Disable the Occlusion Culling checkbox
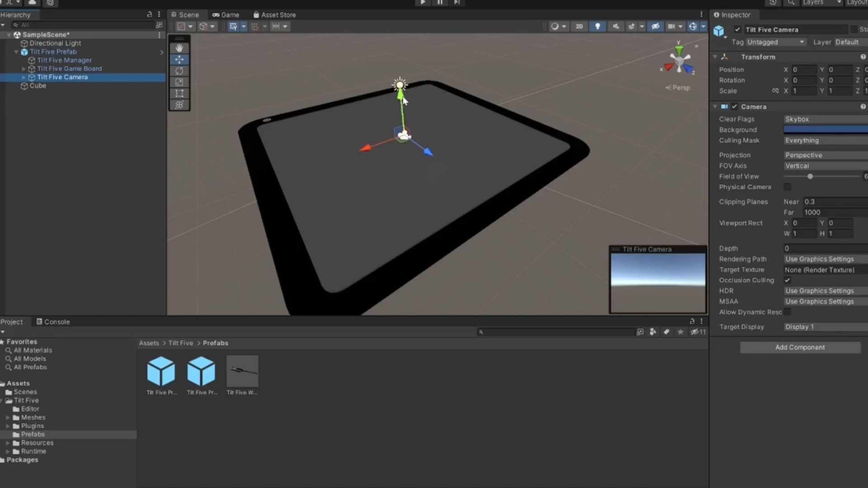Image resolution: width=868 pixels, height=488 pixels. click(787, 280)
